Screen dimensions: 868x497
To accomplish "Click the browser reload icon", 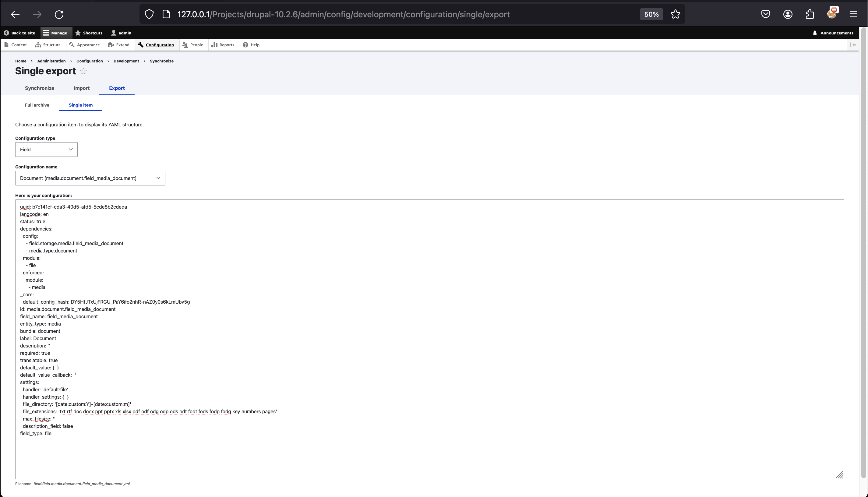I will click(x=59, y=14).
